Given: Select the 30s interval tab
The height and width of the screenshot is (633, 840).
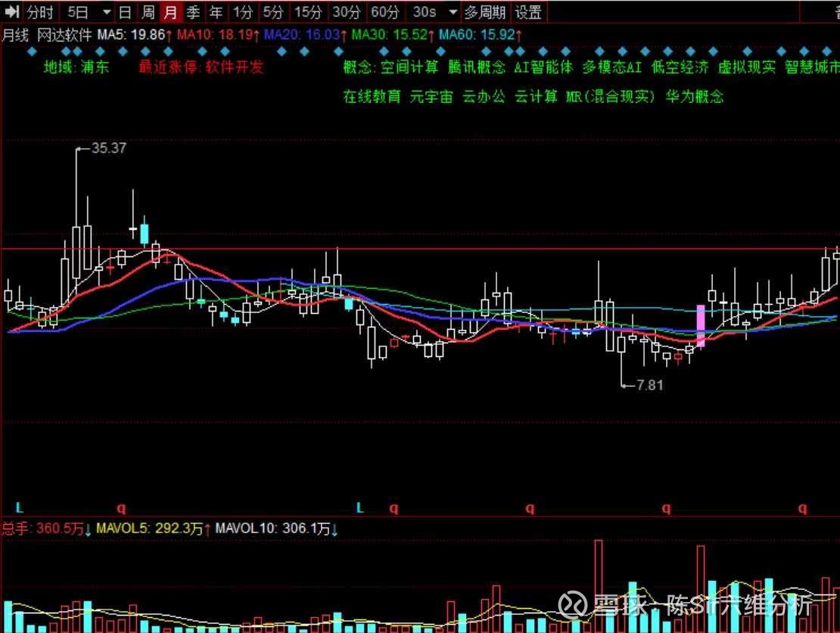Looking at the screenshot, I should [x=425, y=12].
